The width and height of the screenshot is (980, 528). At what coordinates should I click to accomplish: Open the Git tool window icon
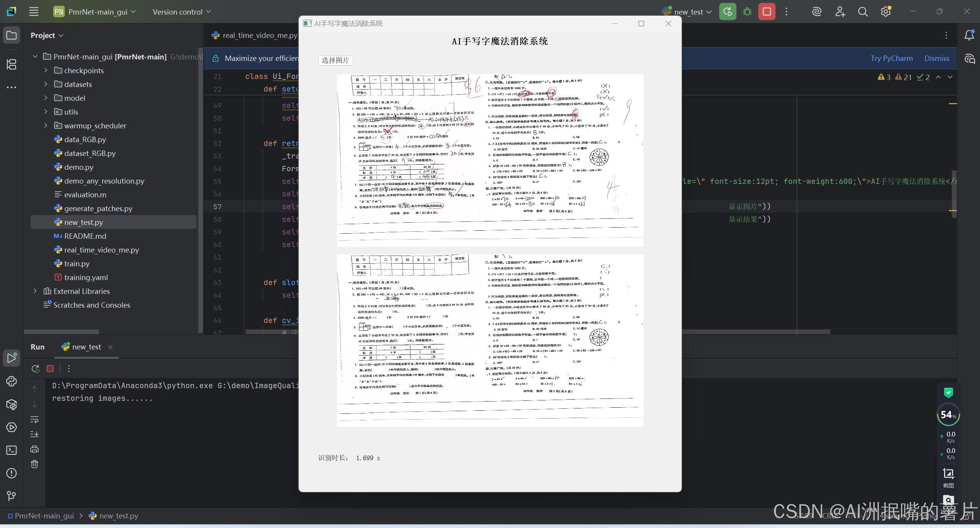[11, 496]
